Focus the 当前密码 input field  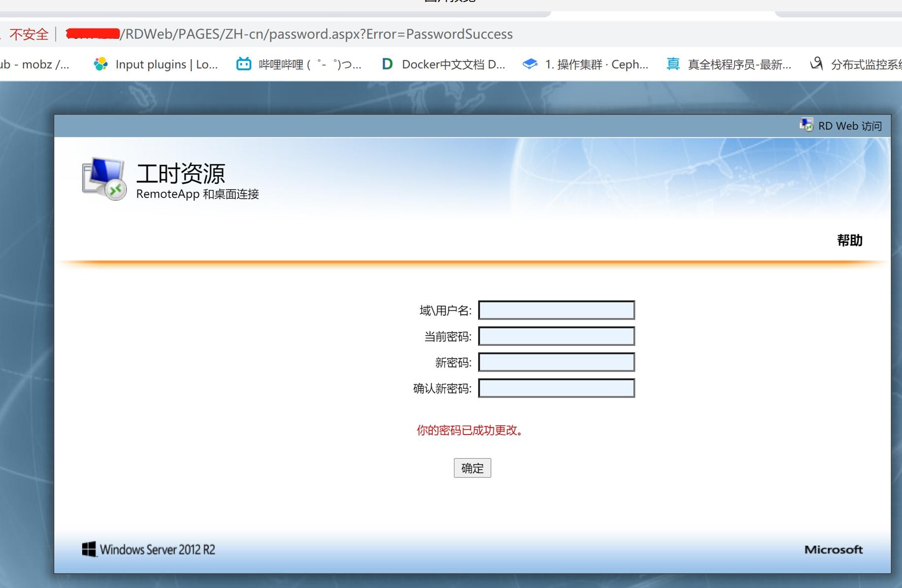click(556, 337)
